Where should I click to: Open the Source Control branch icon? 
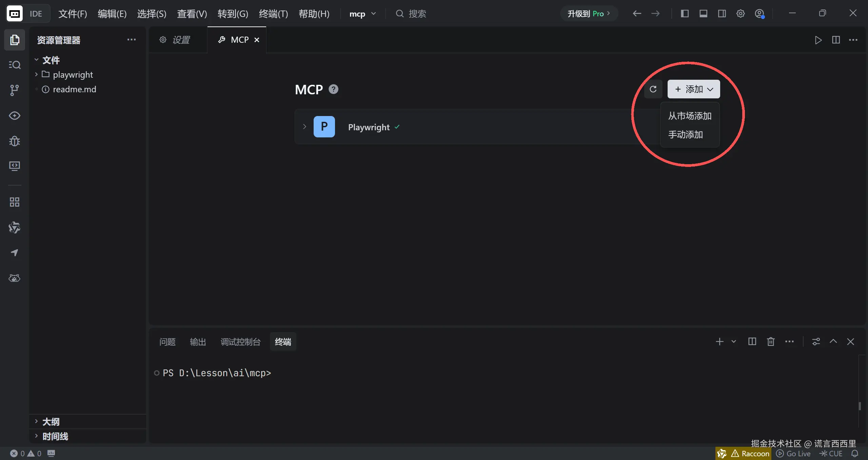(x=14, y=90)
